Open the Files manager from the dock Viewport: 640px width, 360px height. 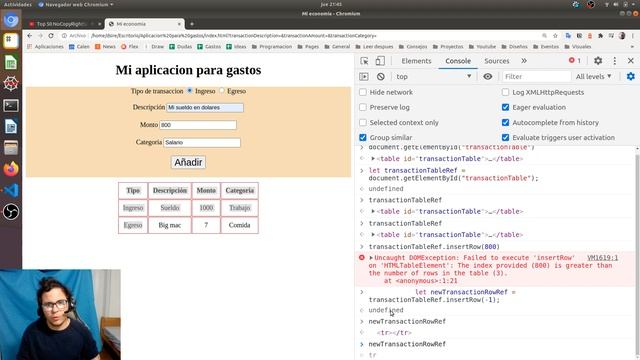[x=11, y=148]
